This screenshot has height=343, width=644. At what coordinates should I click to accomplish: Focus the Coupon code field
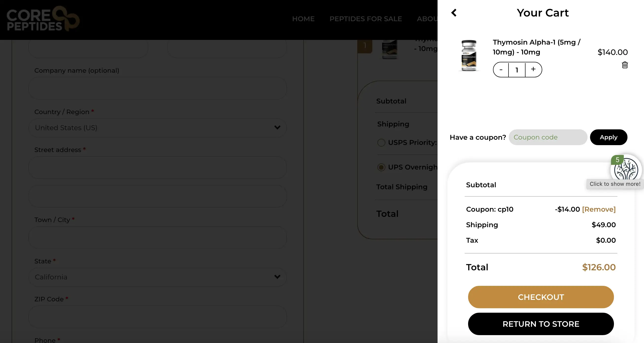click(548, 137)
